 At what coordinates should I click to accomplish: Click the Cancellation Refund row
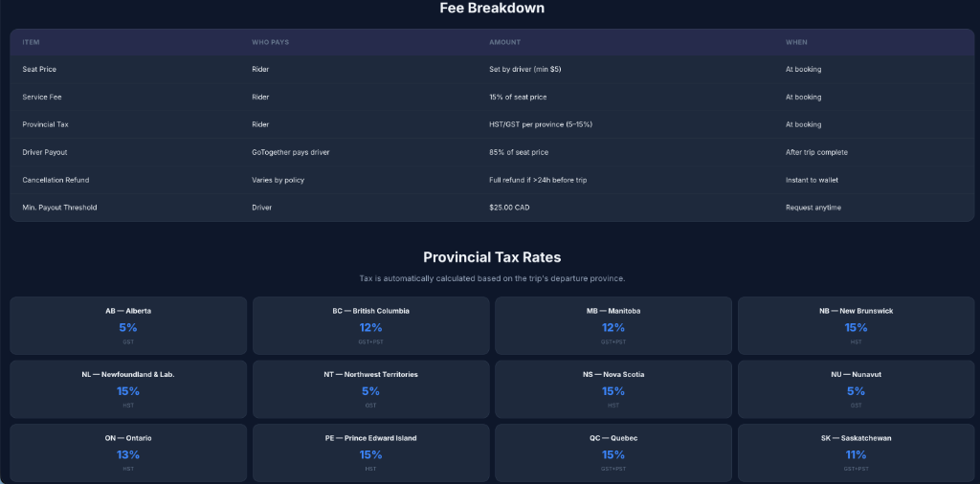tap(492, 180)
